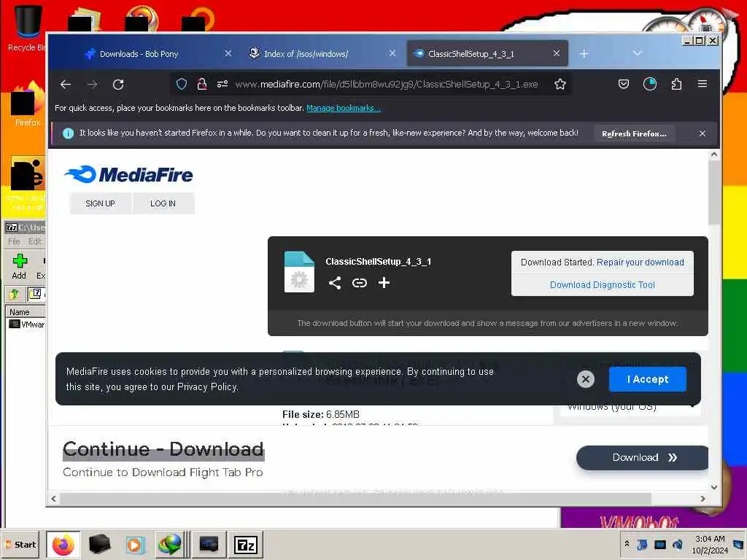
Task: Open the Manage bookmarks link
Action: coord(344,108)
